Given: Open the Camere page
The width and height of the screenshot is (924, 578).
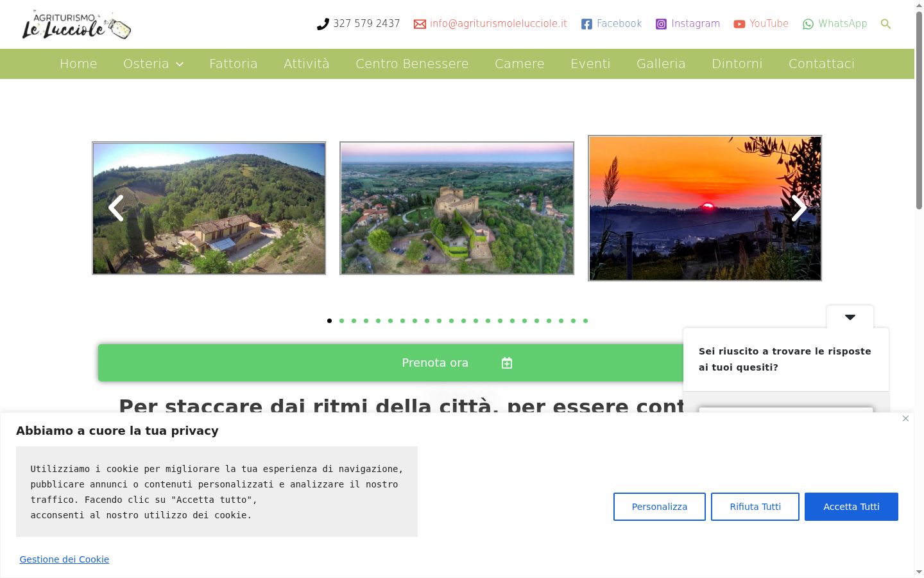Looking at the screenshot, I should coord(520,64).
